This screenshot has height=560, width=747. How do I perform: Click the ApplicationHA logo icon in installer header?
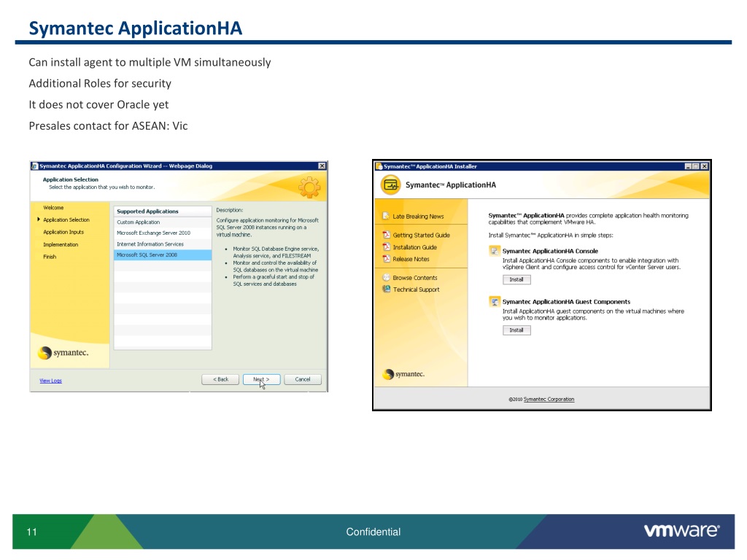[x=391, y=184]
